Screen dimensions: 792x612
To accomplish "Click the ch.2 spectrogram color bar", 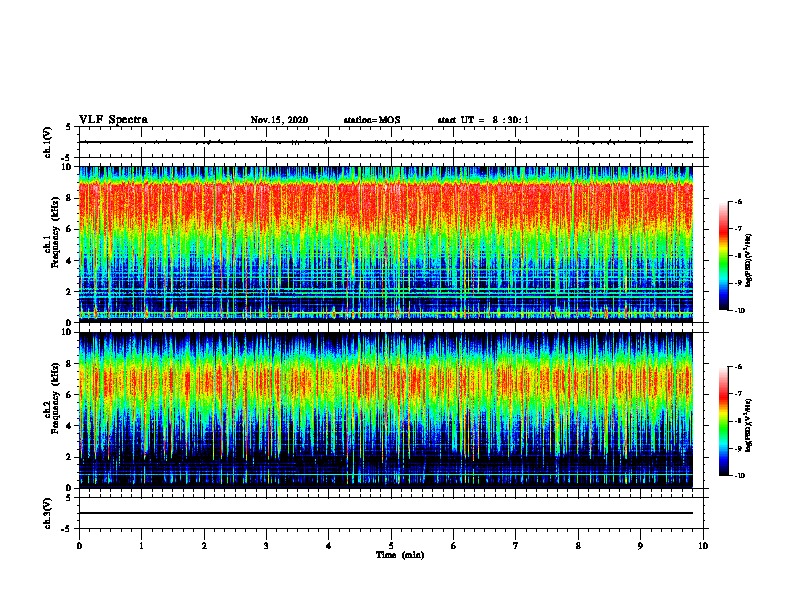I will click(724, 421).
